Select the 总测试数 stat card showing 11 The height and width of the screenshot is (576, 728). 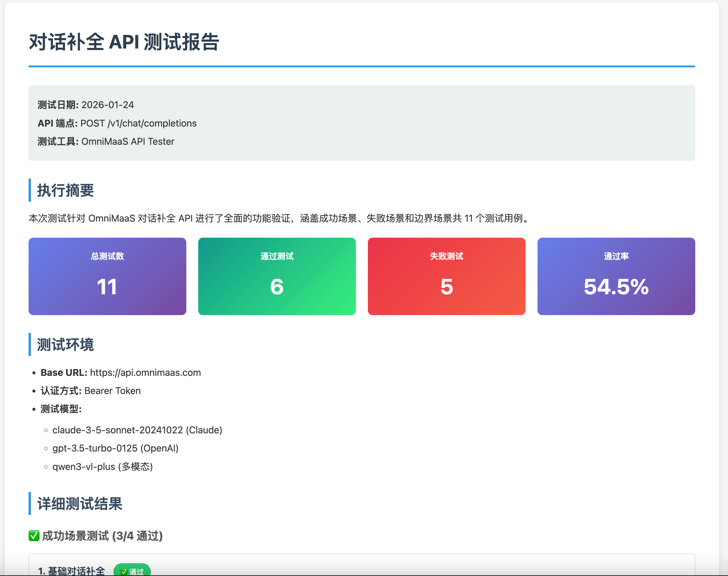pyautogui.click(x=107, y=276)
